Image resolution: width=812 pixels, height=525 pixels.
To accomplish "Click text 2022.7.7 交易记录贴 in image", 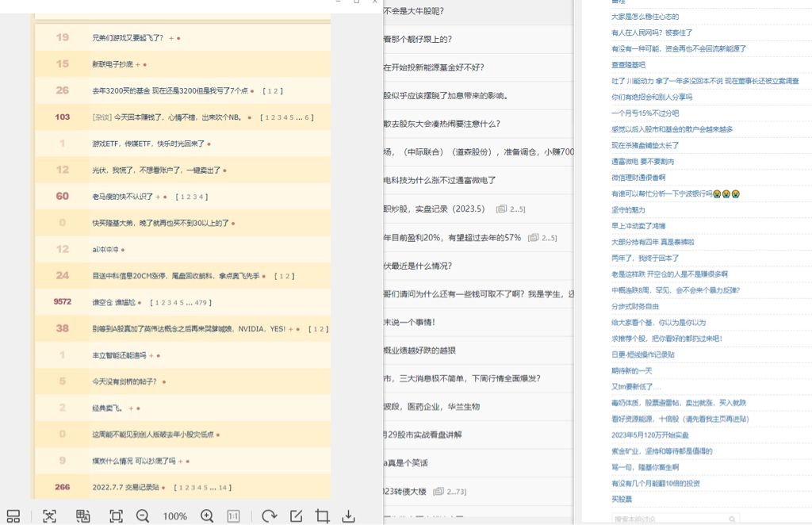I will click(x=126, y=487).
